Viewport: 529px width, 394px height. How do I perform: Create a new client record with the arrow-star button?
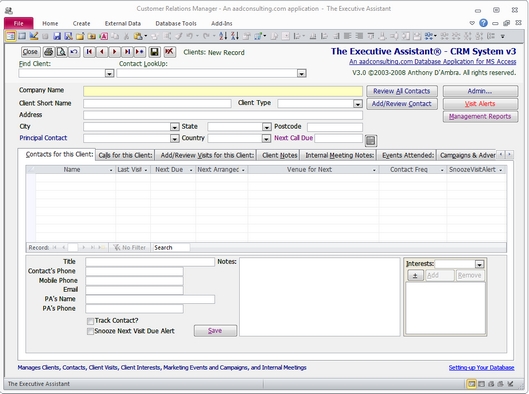(139, 52)
